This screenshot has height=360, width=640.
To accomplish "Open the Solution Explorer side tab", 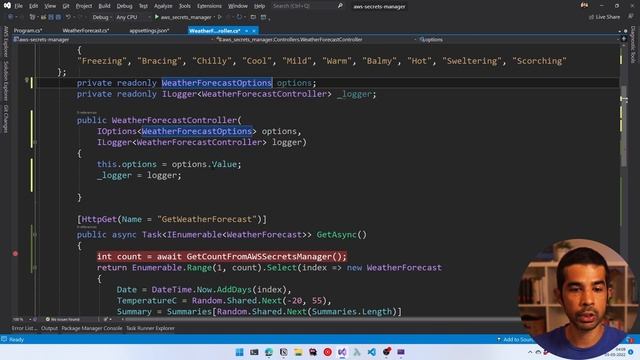I will 6,81.
